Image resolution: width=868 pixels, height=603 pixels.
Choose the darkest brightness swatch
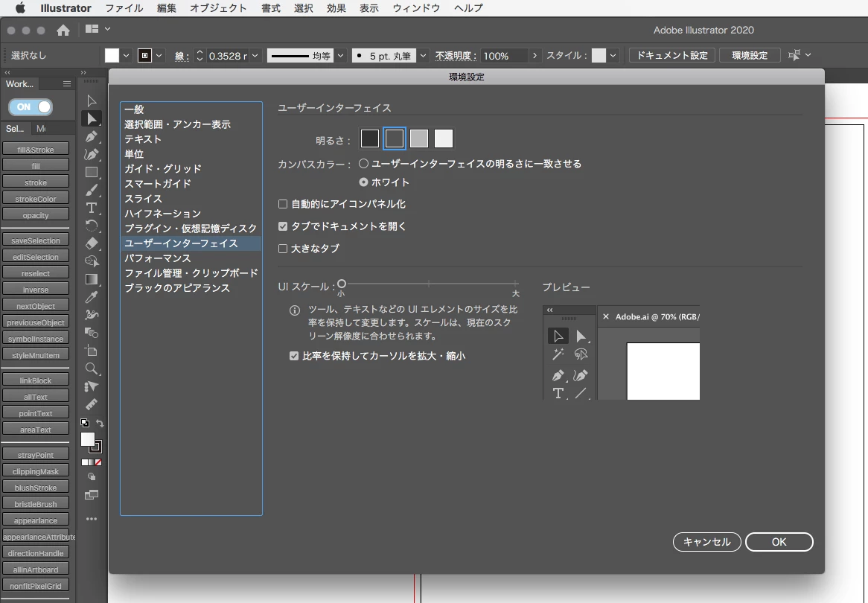click(370, 138)
